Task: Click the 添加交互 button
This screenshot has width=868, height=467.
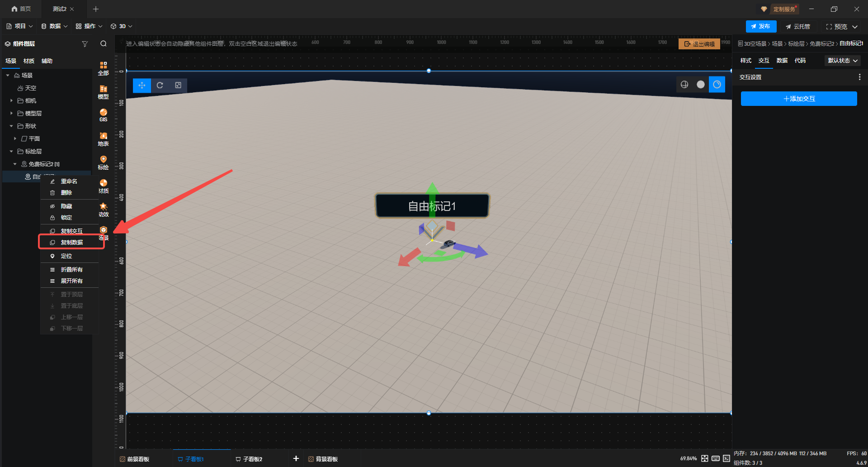Action: coord(799,99)
